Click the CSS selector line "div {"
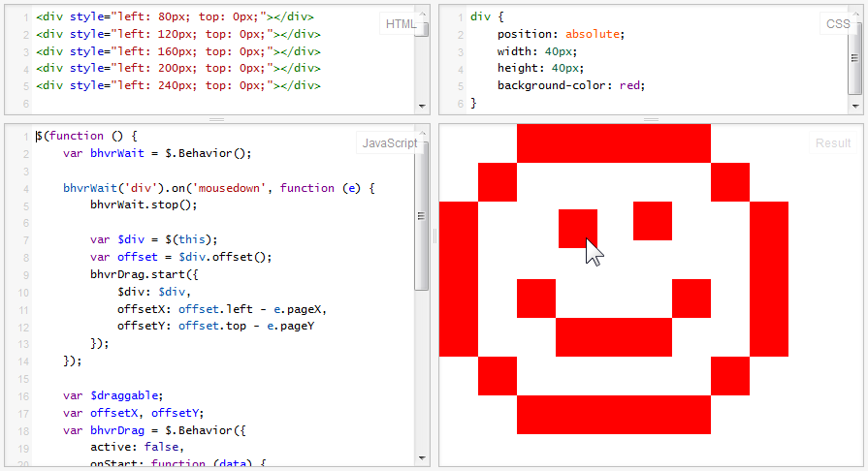868x471 pixels. (x=487, y=17)
